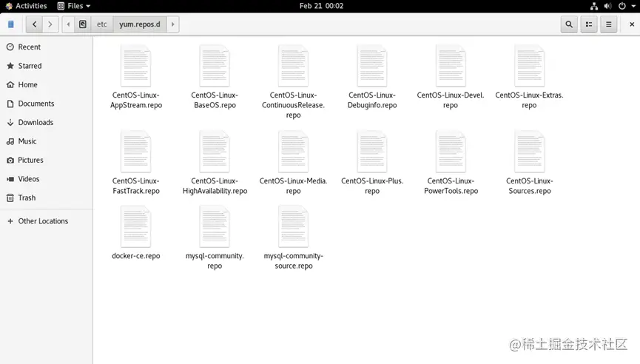This screenshot has height=364, width=640.
Task: Open the Videos sidebar location
Action: (x=46, y=179)
